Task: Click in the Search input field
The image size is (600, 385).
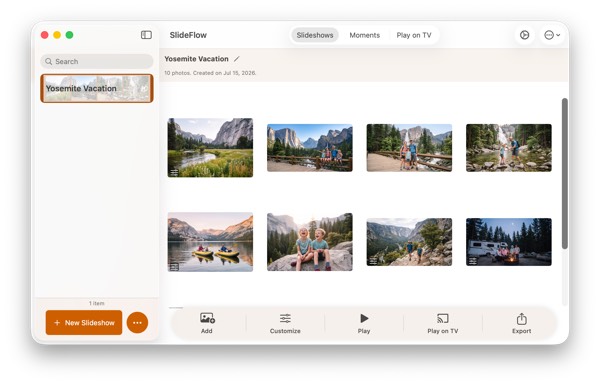Action: 97,61
